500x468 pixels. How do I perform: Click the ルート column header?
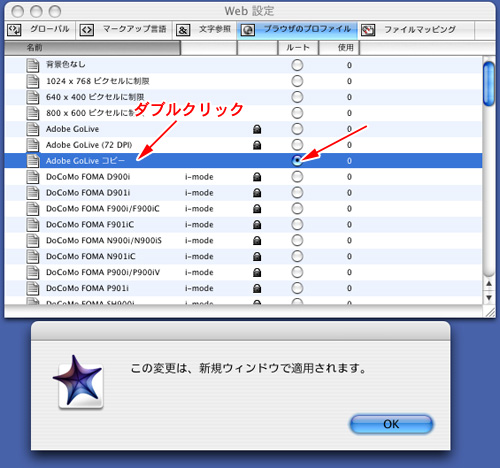click(298, 48)
